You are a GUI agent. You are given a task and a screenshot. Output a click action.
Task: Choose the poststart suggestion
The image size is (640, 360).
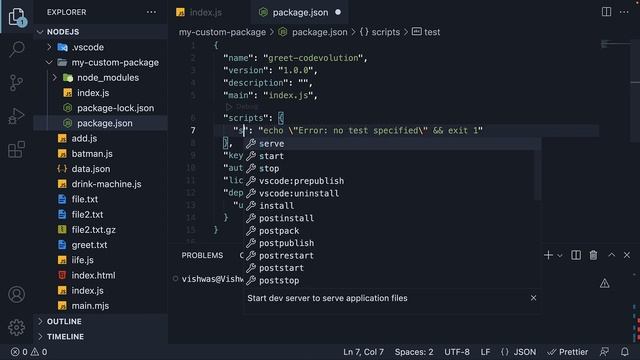click(392, 268)
